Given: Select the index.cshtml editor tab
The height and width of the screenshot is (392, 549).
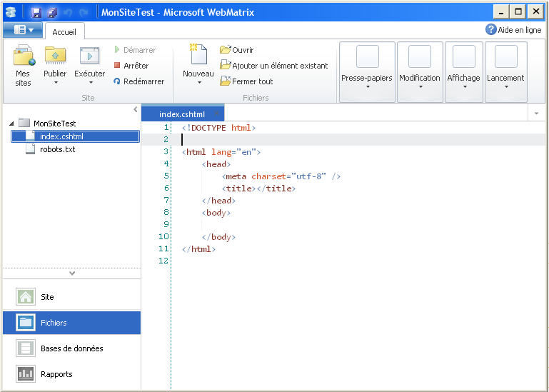Looking at the screenshot, I should pyautogui.click(x=182, y=114).
